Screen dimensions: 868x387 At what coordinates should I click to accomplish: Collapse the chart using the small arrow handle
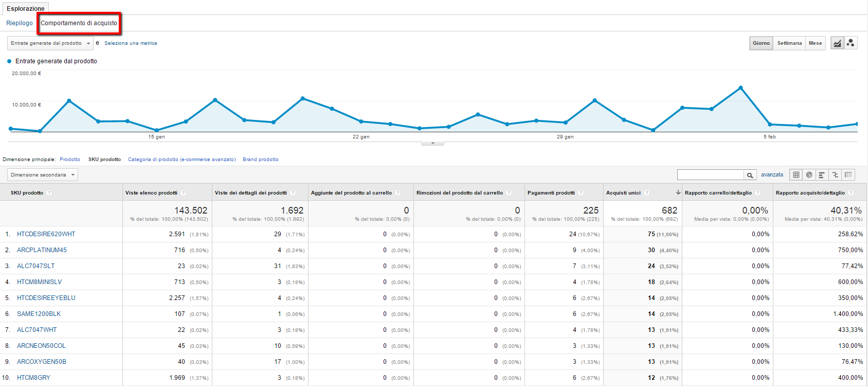(x=432, y=143)
